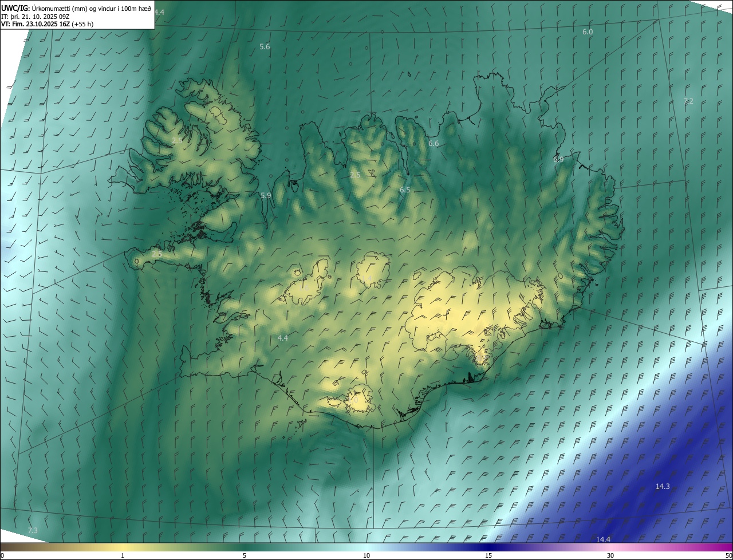The image size is (733, 560).
Task: Click the title line "UWC/IG: Úrkomumætti (mm) og vindur í 100m hæð"
Action: coord(76,8)
